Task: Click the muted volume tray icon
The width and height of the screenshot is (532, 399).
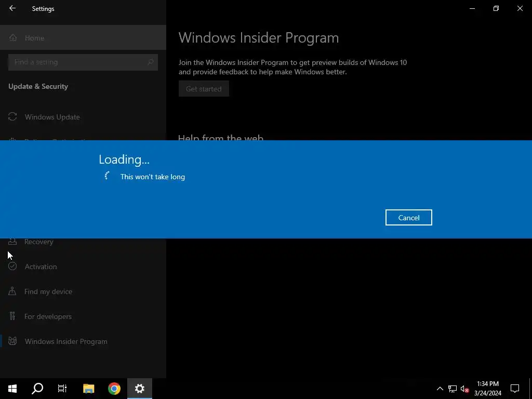Action: pos(464,389)
